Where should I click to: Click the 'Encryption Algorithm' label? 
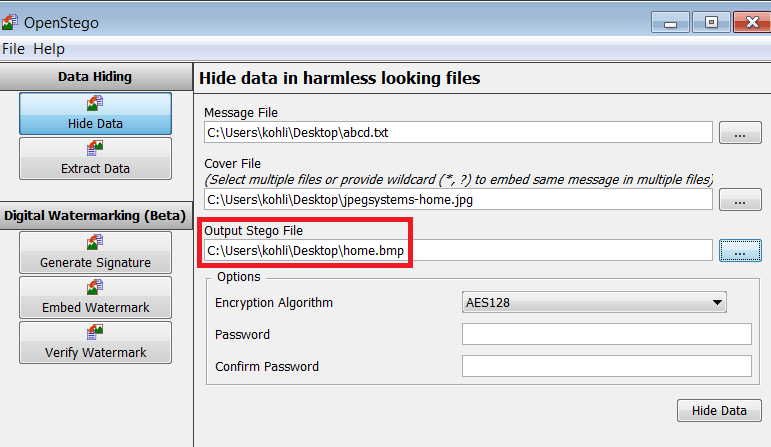[x=274, y=302]
